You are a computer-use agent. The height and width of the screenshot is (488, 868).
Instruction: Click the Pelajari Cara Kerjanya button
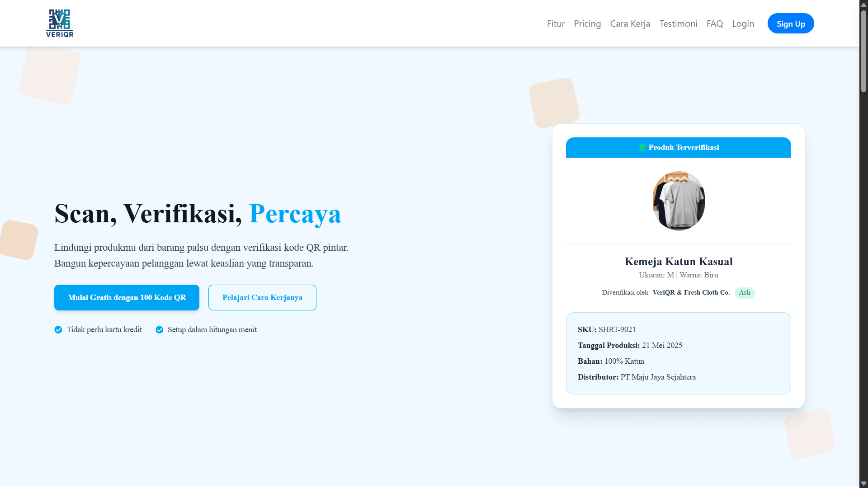pos(262,297)
